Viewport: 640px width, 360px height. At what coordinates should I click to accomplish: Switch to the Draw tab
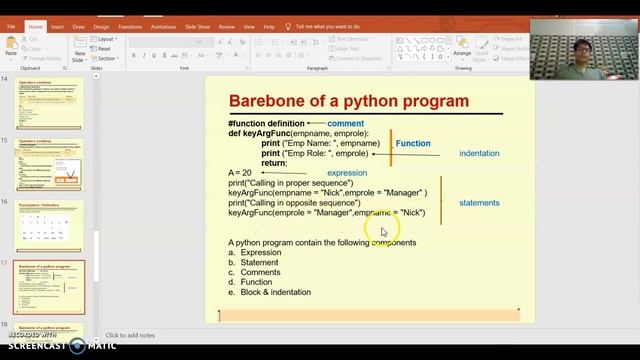coord(78,27)
